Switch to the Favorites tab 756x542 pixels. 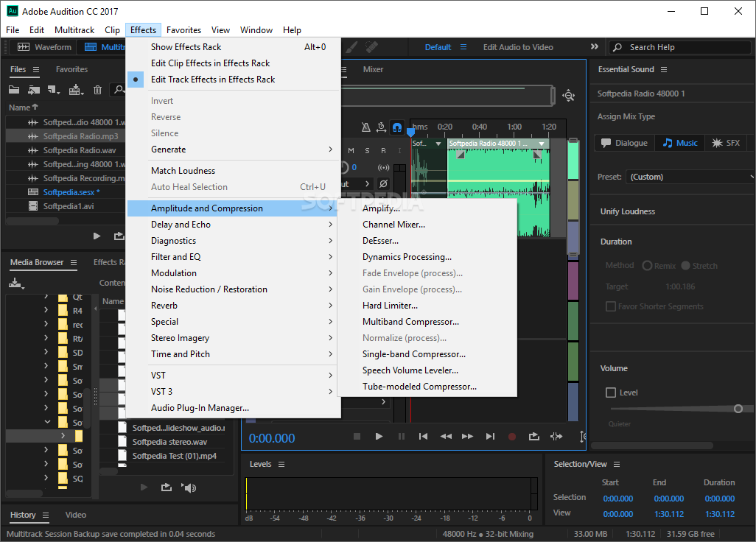(x=71, y=69)
